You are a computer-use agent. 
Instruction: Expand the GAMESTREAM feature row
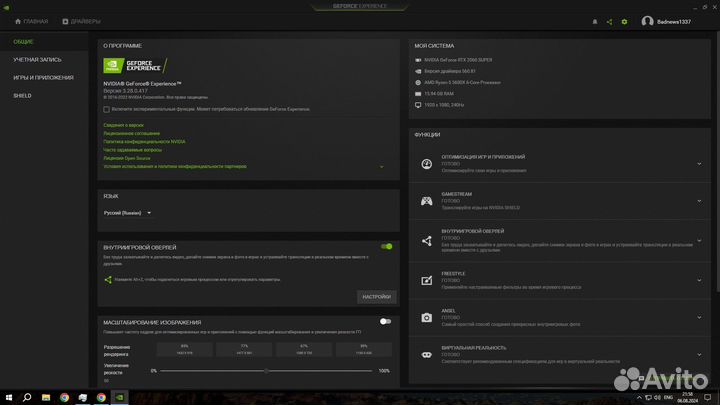pos(699,201)
